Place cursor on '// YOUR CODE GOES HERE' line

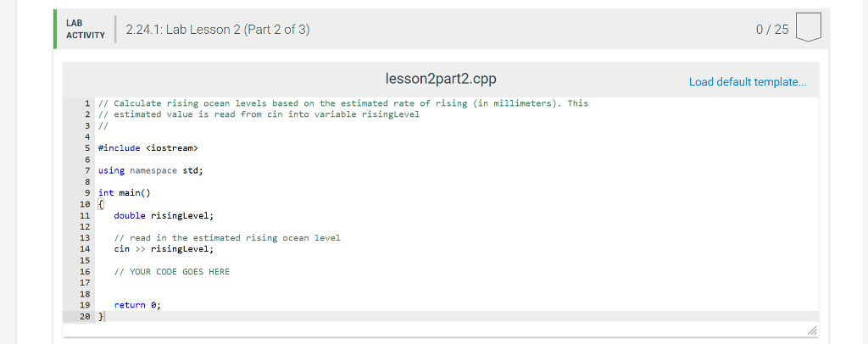click(171, 272)
